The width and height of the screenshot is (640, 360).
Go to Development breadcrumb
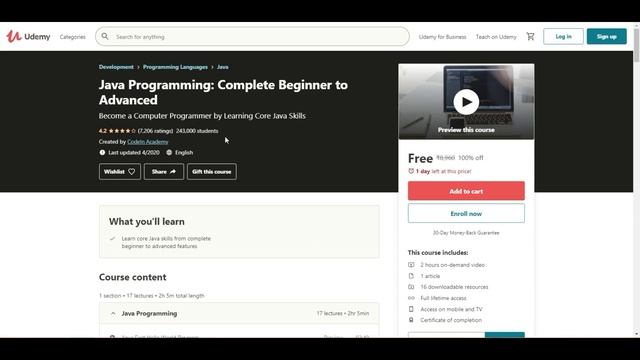coord(116,67)
